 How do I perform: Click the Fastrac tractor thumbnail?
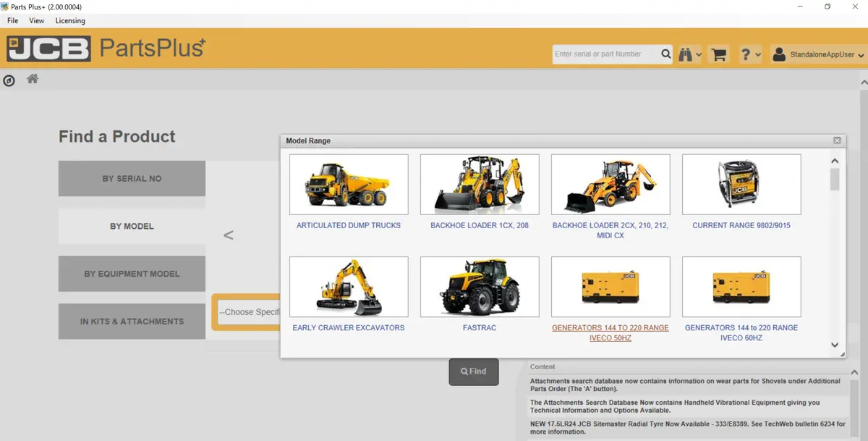pyautogui.click(x=480, y=287)
